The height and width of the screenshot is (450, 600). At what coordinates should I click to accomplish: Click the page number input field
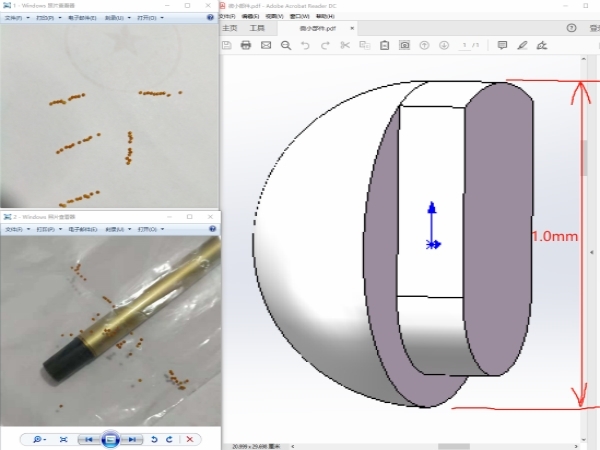(465, 45)
